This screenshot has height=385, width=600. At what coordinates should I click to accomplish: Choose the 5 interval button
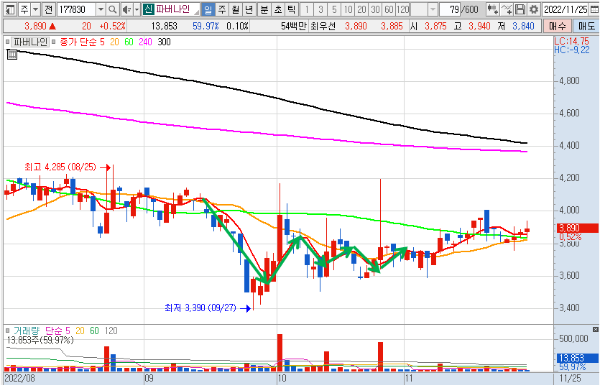(334, 9)
